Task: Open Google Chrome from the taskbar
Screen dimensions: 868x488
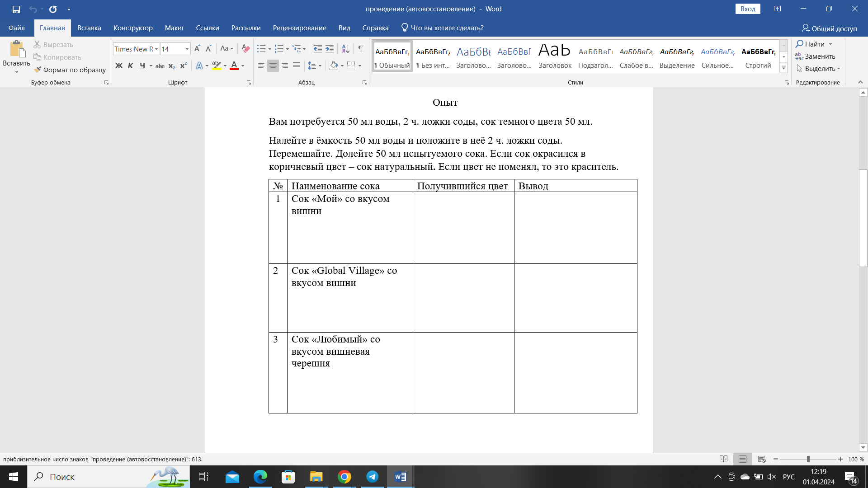Action: tap(344, 477)
